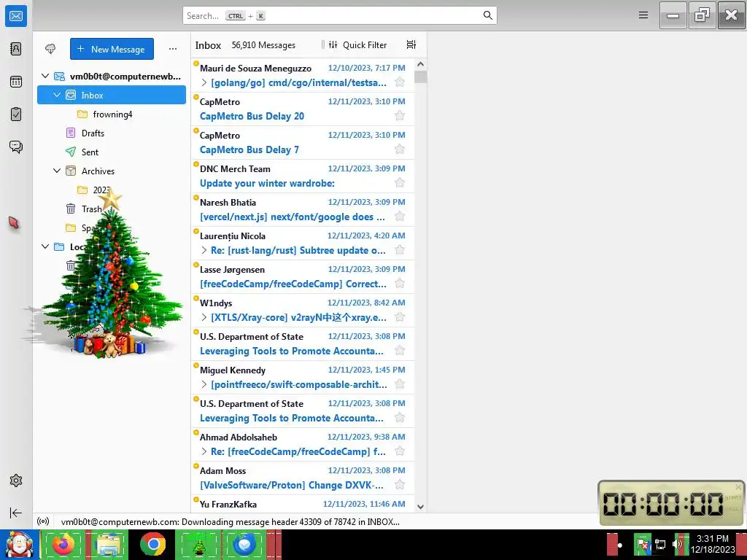Screen dimensions: 747x560
Task: Collapse the spaces toolbar
Action: (x=16, y=513)
